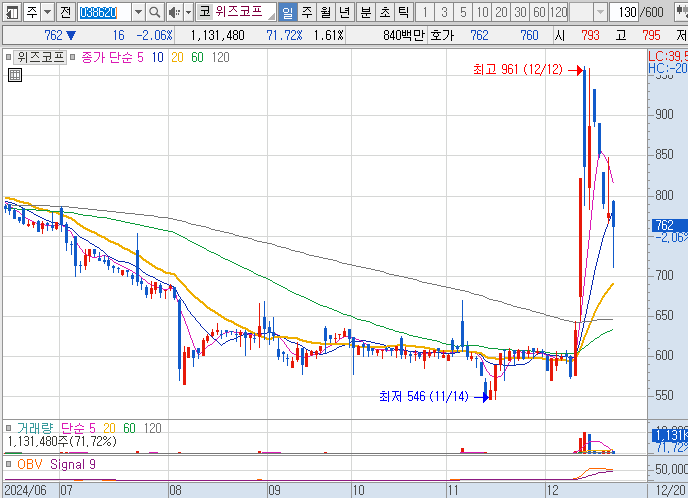Click the 위즈코프 chart legend label
Image resolution: width=688 pixels, height=498 pixels.
coord(40,57)
